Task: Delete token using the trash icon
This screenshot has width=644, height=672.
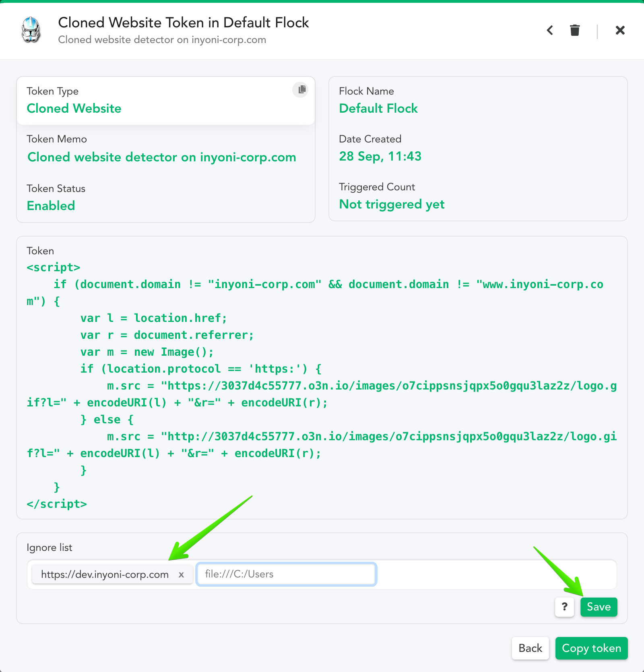Action: [x=575, y=30]
